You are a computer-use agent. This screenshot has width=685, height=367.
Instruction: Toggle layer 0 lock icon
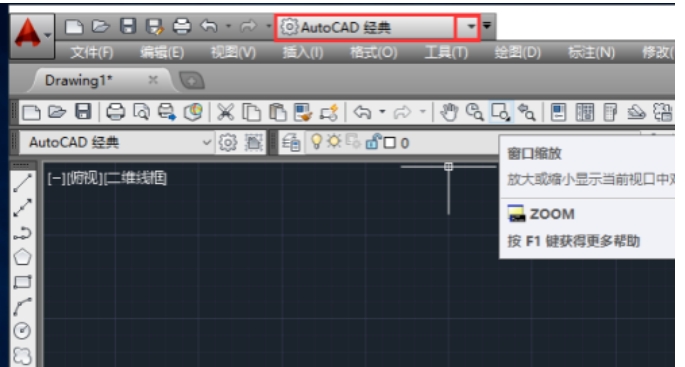(372, 142)
